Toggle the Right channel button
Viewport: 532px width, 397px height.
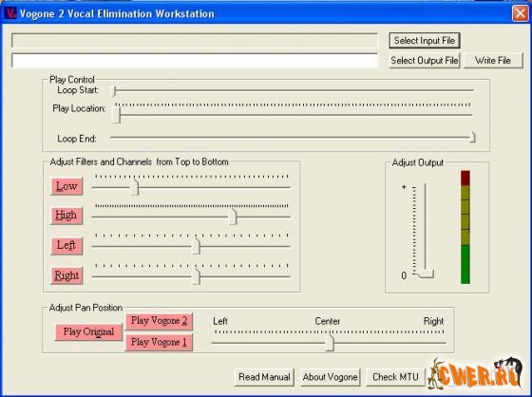point(66,275)
